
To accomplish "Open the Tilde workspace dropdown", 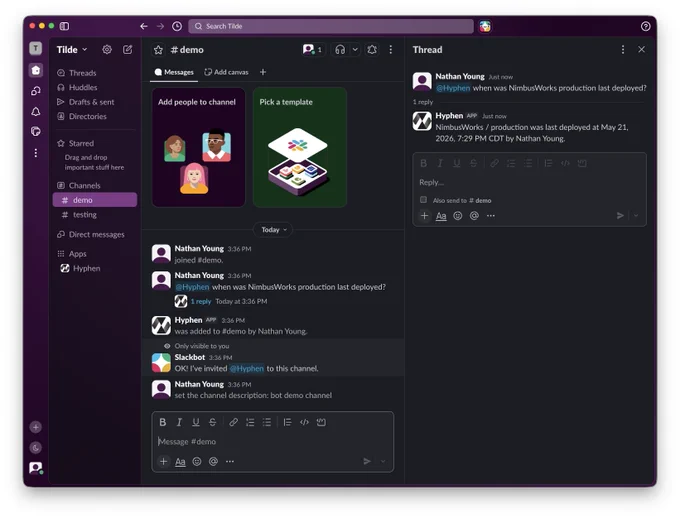I will point(72,49).
